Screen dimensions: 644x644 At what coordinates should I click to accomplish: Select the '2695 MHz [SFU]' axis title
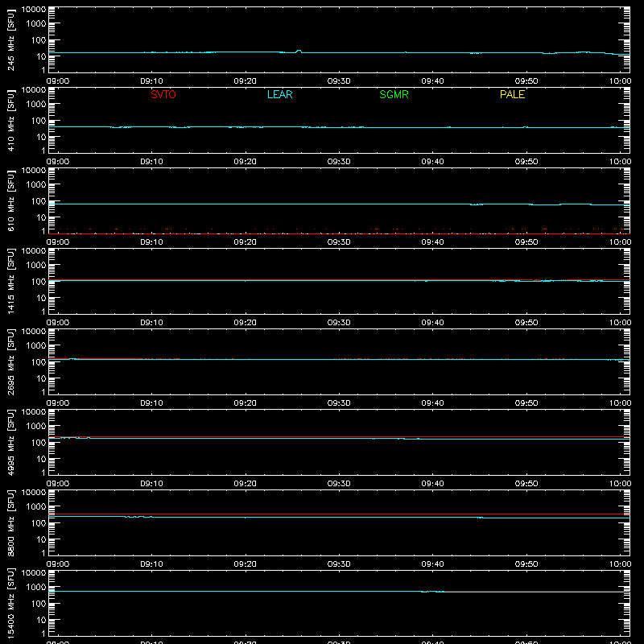pyautogui.click(x=10, y=361)
